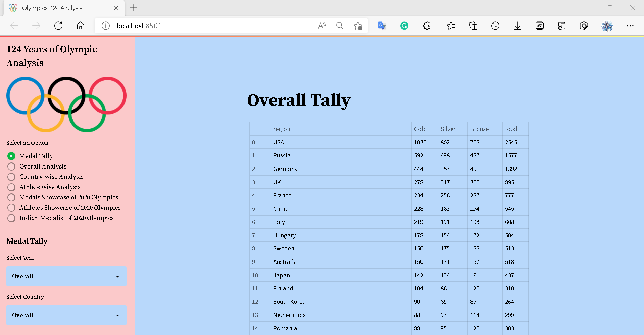Click the China region cell

341,209
